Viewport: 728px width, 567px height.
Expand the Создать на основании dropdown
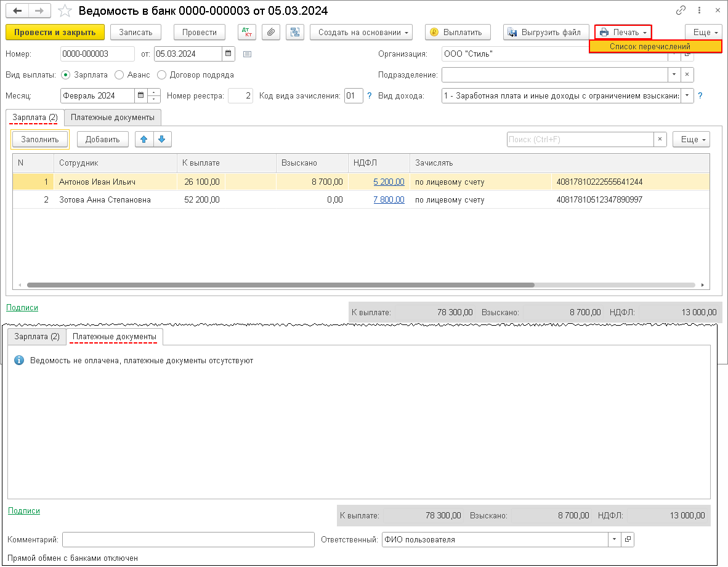[361, 32]
